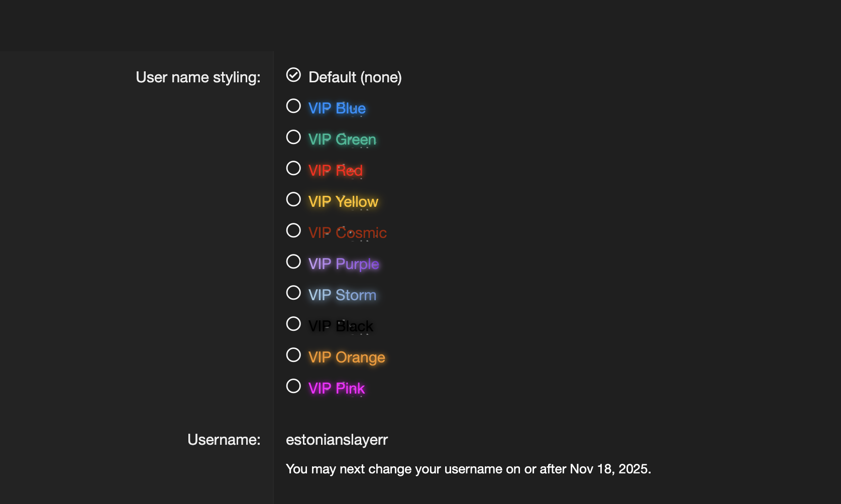Click the orange "VIP Orange" text label

click(347, 357)
